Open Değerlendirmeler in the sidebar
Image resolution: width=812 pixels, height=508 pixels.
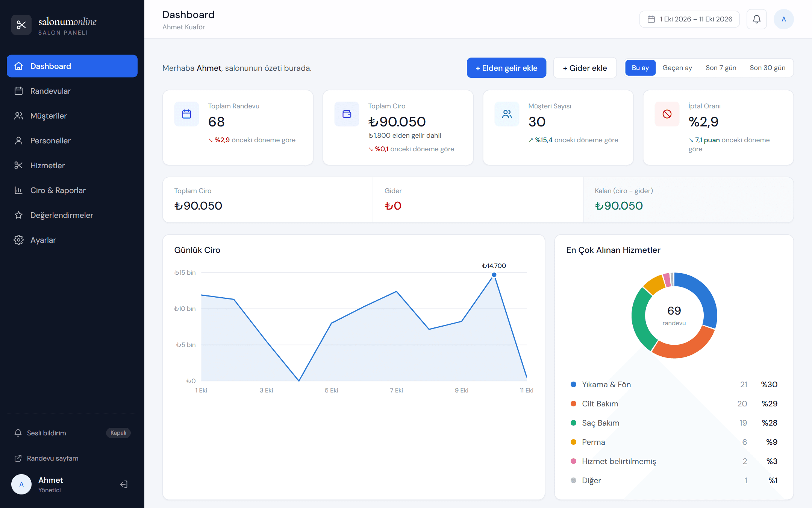click(x=72, y=215)
